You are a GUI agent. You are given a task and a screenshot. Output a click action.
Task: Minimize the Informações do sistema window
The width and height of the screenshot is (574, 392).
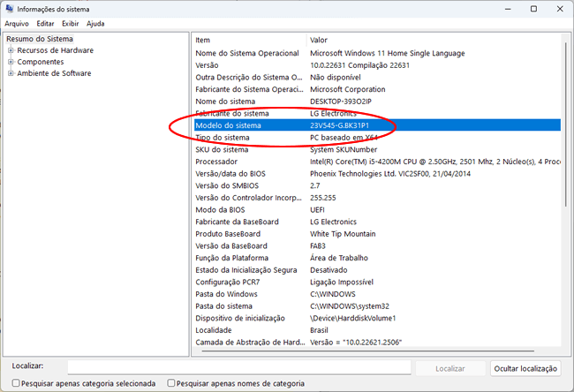point(508,9)
